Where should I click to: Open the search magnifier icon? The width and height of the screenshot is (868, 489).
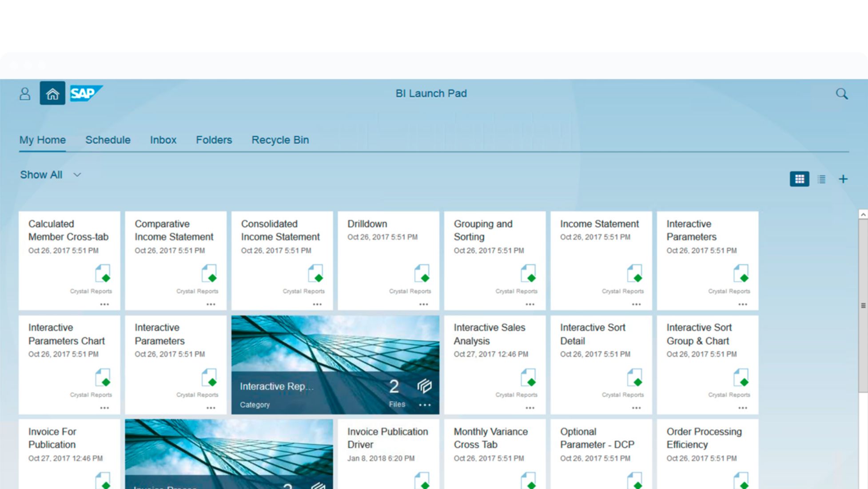tap(841, 94)
